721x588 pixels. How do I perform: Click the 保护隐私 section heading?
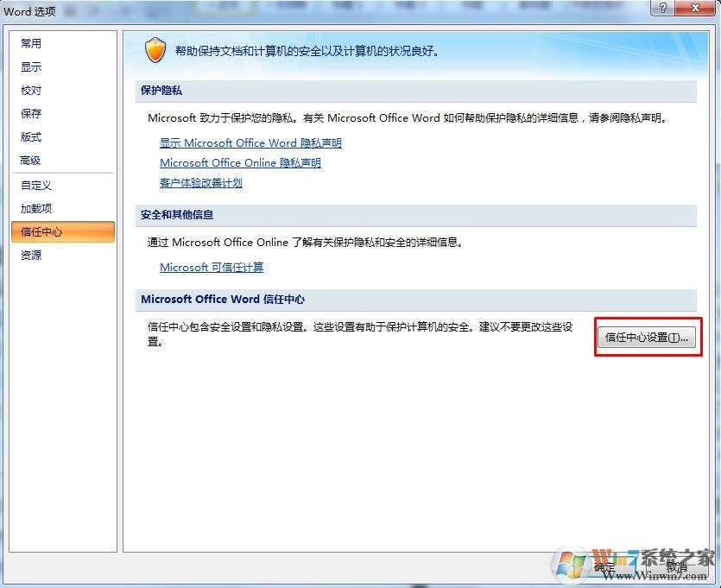[161, 91]
